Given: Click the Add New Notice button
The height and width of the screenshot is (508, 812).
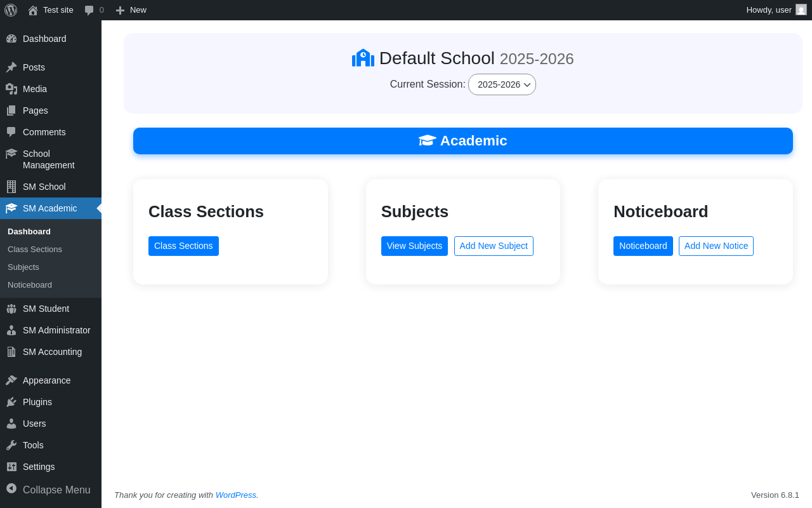Looking at the screenshot, I should click(x=716, y=246).
